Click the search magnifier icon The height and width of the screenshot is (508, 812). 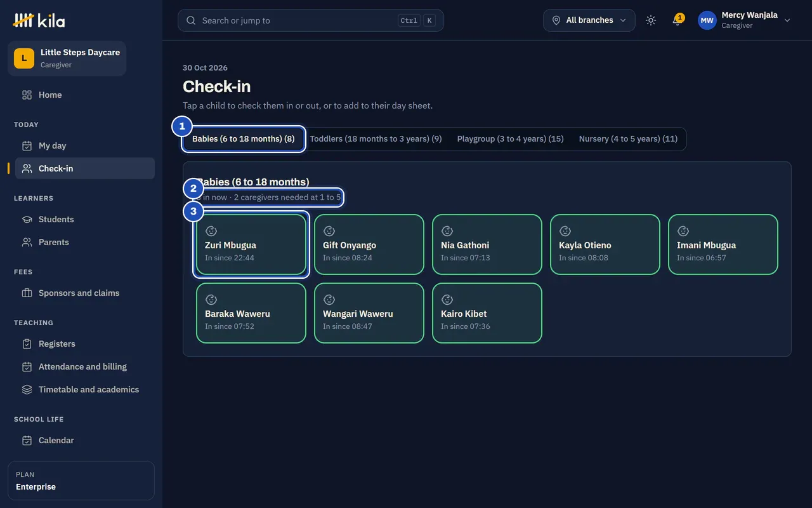click(191, 20)
